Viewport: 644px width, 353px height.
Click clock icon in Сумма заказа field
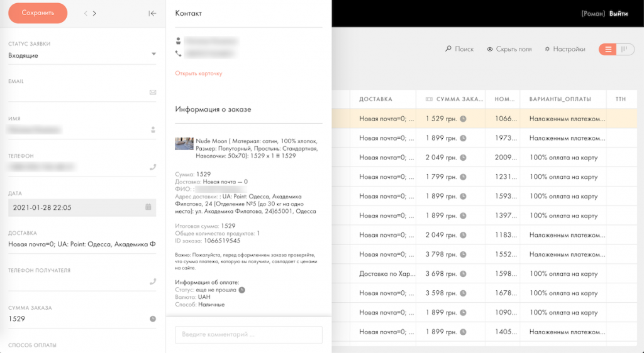pyautogui.click(x=153, y=319)
